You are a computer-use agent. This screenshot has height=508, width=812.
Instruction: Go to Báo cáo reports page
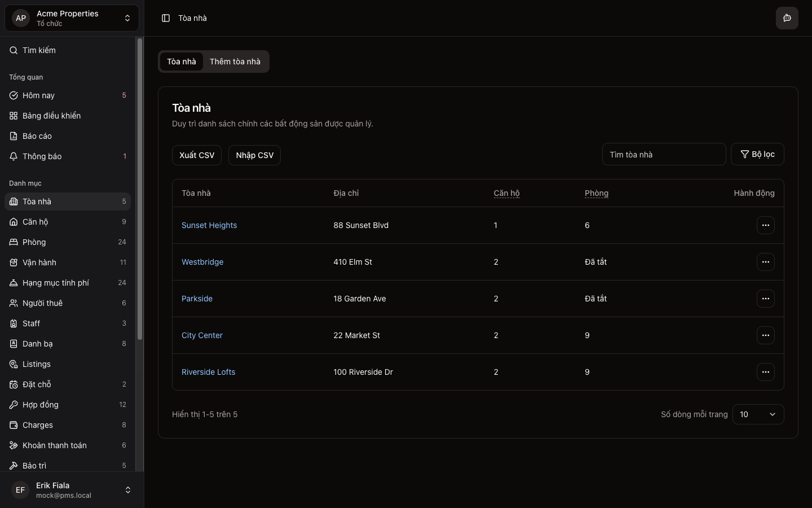37,136
